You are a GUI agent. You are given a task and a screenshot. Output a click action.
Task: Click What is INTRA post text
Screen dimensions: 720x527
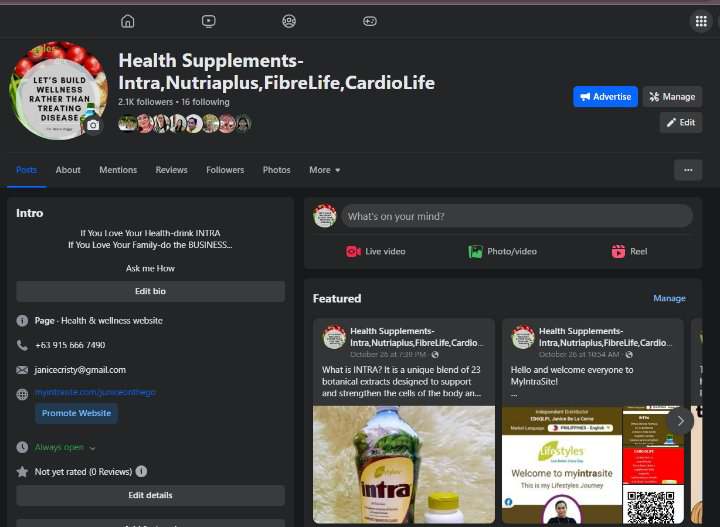tap(401, 381)
